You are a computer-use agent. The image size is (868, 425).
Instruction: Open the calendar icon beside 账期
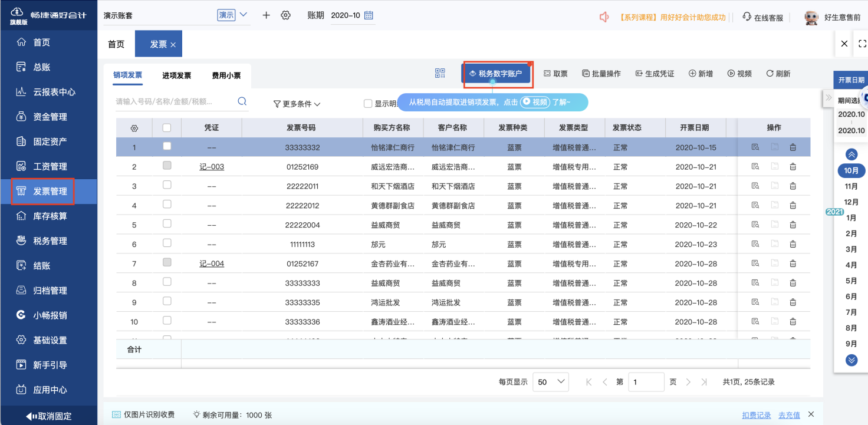(368, 15)
